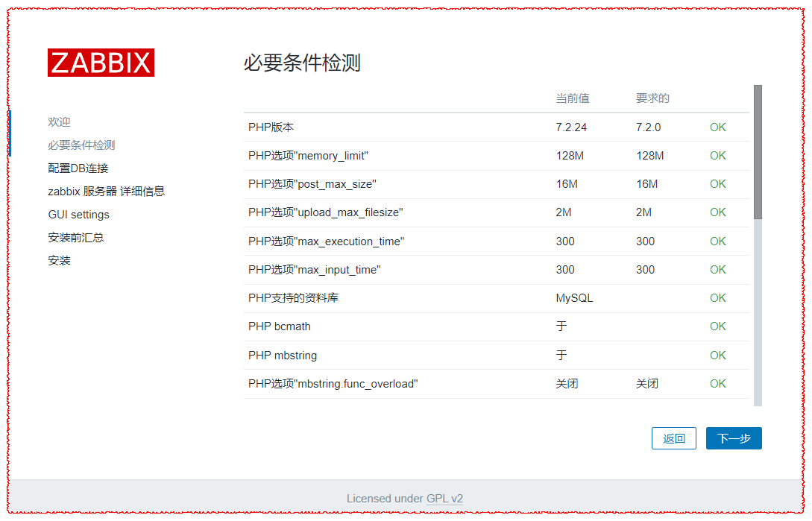Click current PHP version value 7.2.24
The width and height of the screenshot is (812, 521).
tap(571, 127)
